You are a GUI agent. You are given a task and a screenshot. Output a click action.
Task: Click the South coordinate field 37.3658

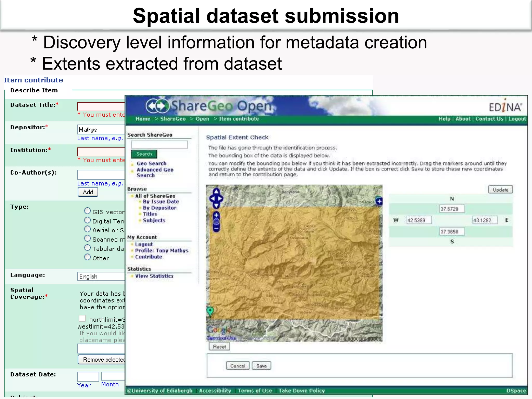click(452, 232)
